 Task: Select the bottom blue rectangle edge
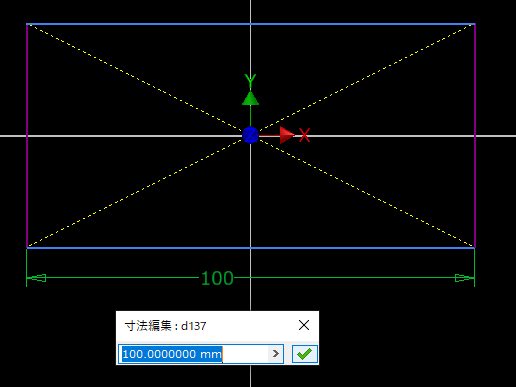[x=251, y=248]
